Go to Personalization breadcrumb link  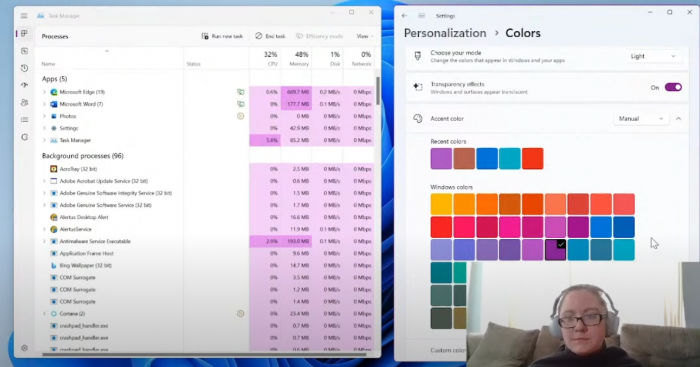pos(445,33)
